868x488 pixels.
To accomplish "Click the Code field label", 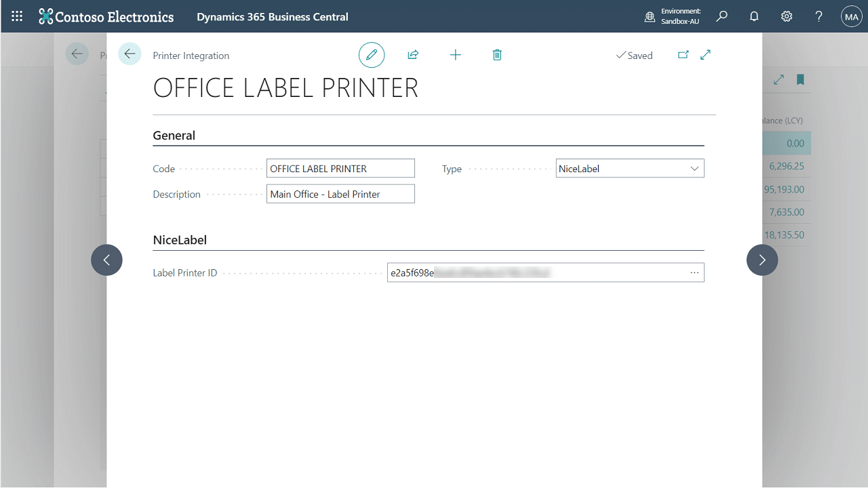I will tap(164, 169).
